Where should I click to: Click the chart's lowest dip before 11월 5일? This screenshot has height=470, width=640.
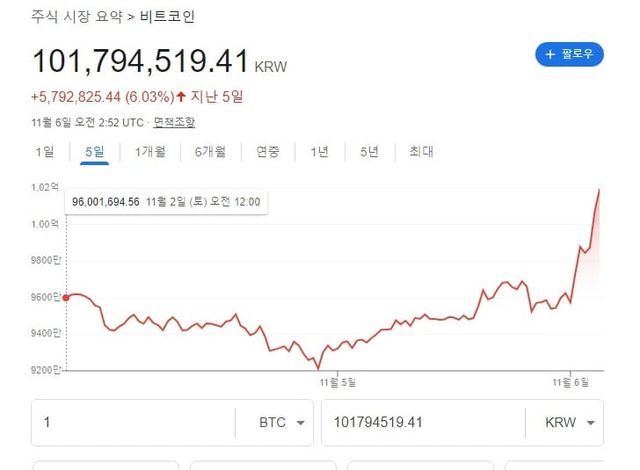coord(318,367)
